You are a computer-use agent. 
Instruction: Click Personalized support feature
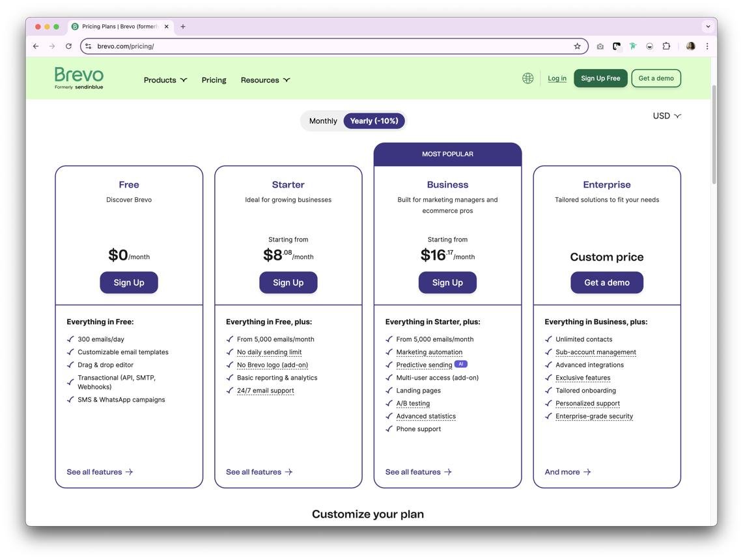[x=587, y=403]
